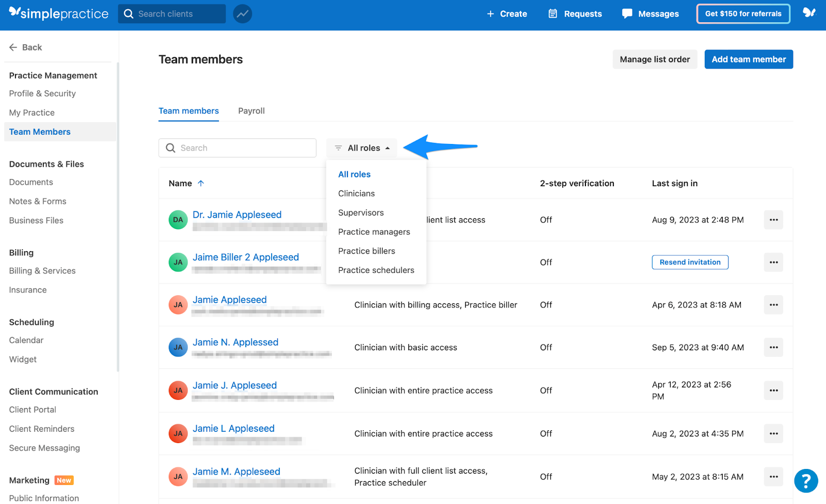Select Practice schedulers from the roles menu

click(376, 270)
